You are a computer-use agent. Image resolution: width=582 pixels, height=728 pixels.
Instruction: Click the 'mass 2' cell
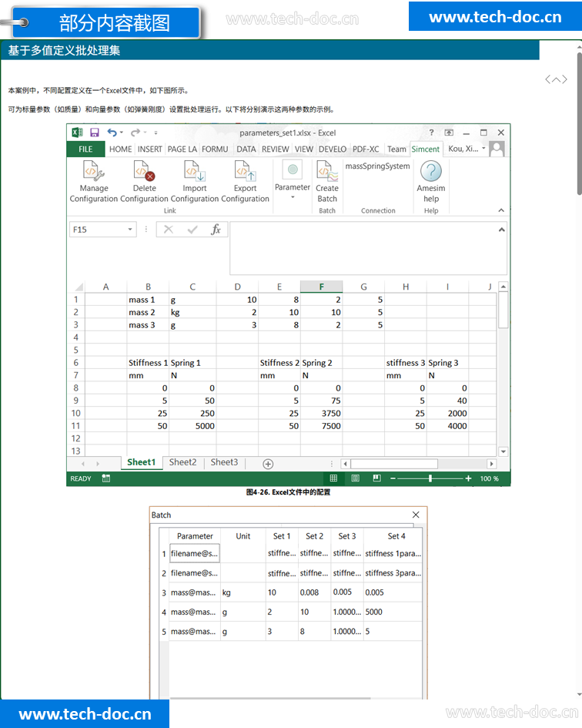coord(148,312)
